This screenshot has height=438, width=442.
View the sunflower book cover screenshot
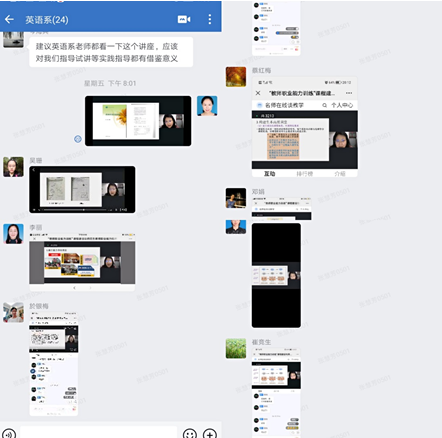click(138, 121)
